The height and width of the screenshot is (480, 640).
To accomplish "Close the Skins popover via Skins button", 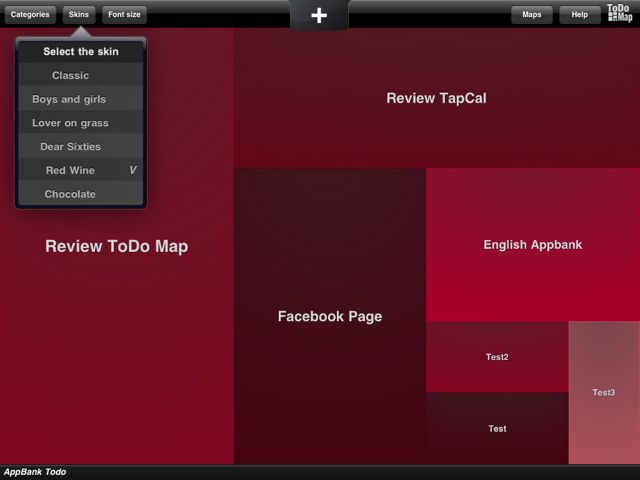I will (79, 15).
